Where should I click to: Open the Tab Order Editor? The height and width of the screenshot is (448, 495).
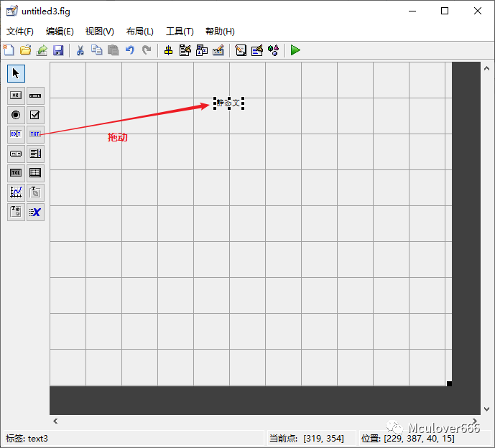click(202, 50)
